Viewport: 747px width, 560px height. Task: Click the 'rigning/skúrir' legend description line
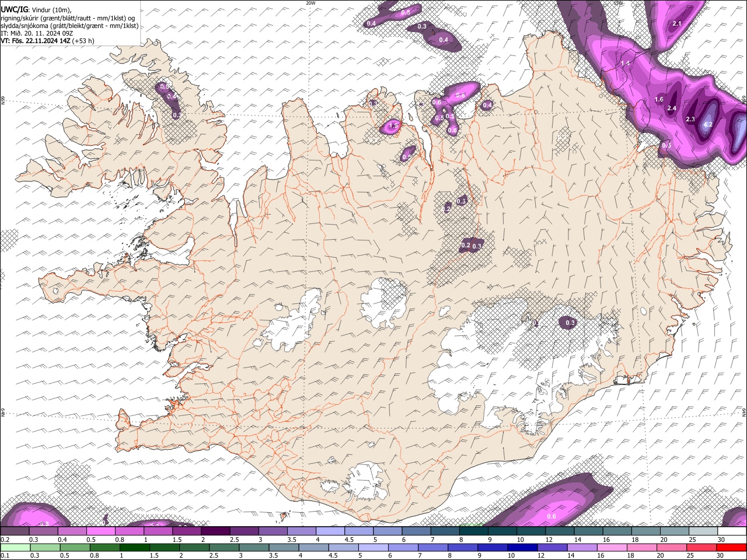tap(68, 17)
